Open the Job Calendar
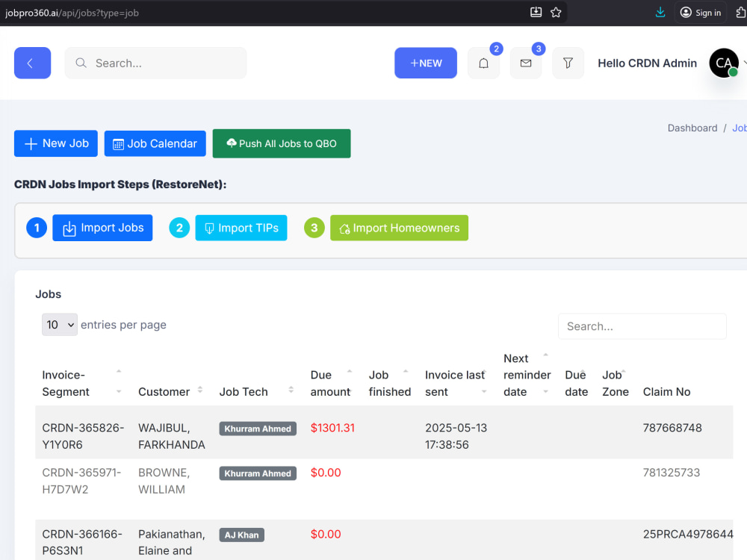The height and width of the screenshot is (560, 747). 155,143
